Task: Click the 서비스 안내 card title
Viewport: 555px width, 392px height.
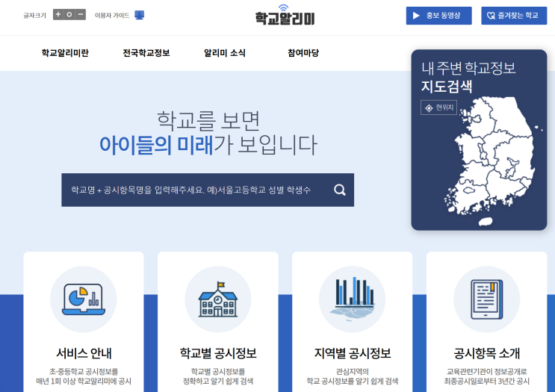Action: pos(84,353)
